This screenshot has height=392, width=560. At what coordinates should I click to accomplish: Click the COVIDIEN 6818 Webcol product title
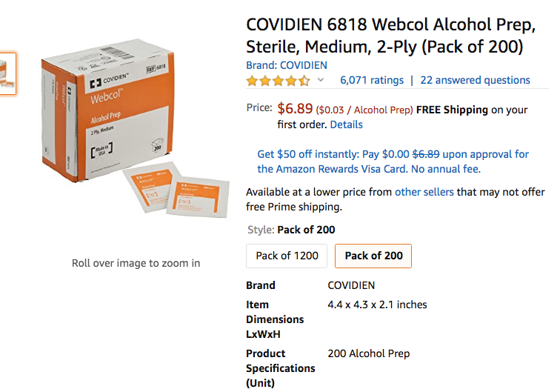(391, 36)
